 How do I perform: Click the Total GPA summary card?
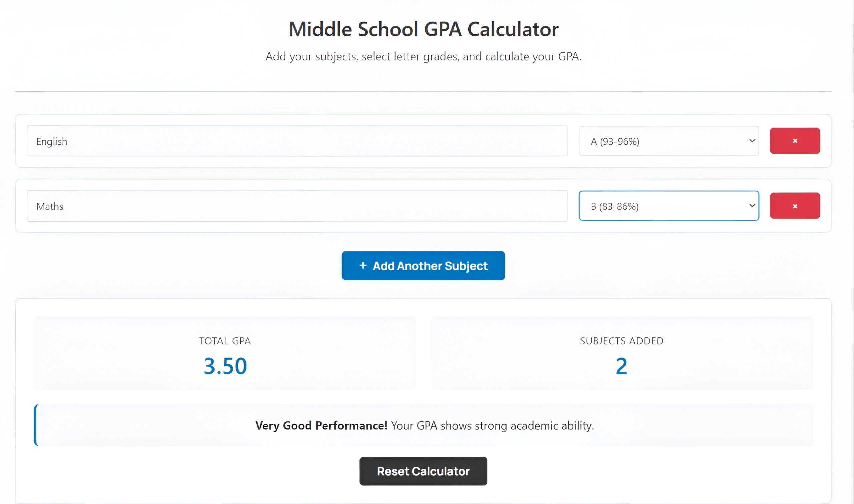(x=225, y=353)
